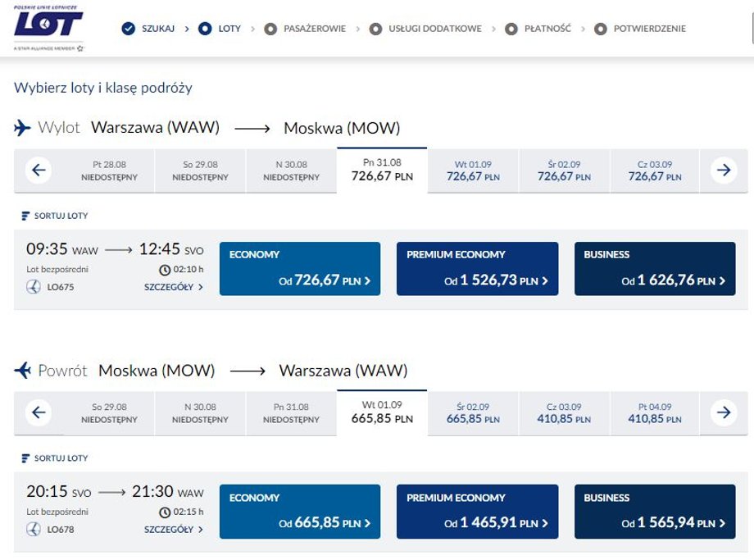Expand Szczegóły for flight LO678
Viewport: 754px width, 560px height.
174,530
